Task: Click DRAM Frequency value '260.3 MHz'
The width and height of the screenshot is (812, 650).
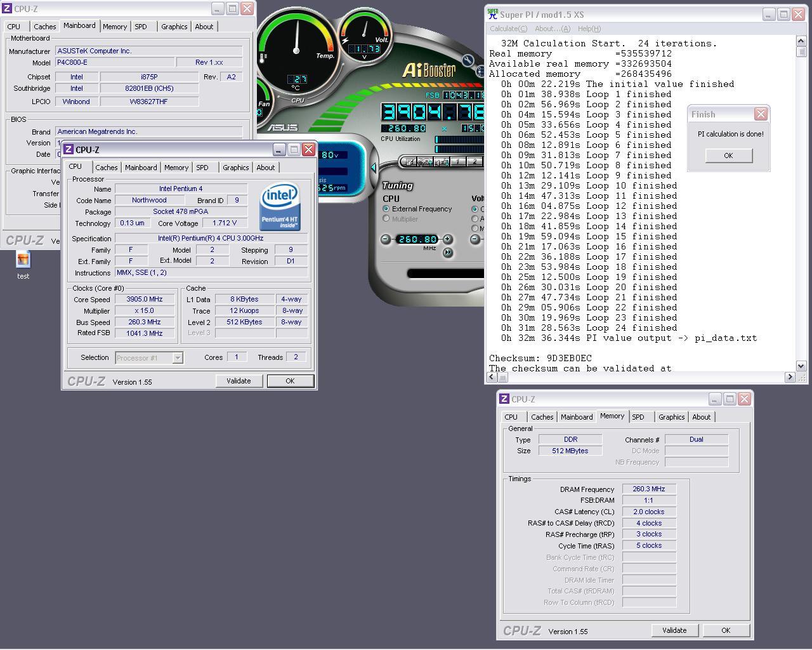Action: tap(649, 489)
